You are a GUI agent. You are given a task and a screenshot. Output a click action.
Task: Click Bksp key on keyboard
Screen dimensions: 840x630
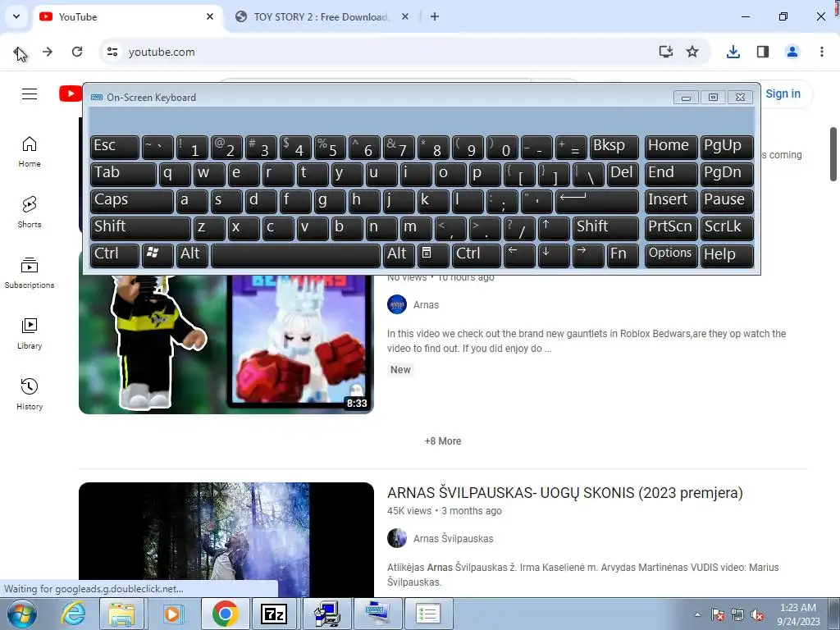pos(614,146)
